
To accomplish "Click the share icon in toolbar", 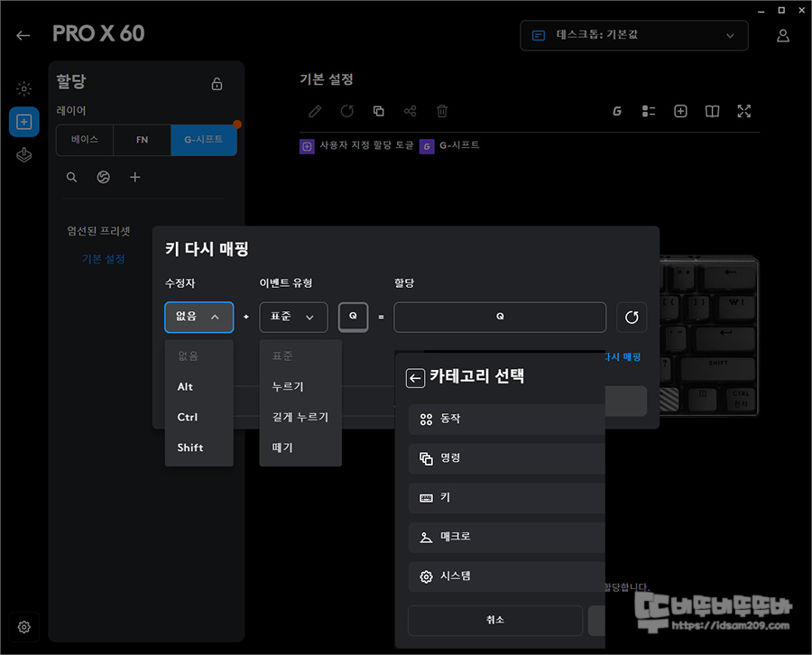I will [x=411, y=111].
